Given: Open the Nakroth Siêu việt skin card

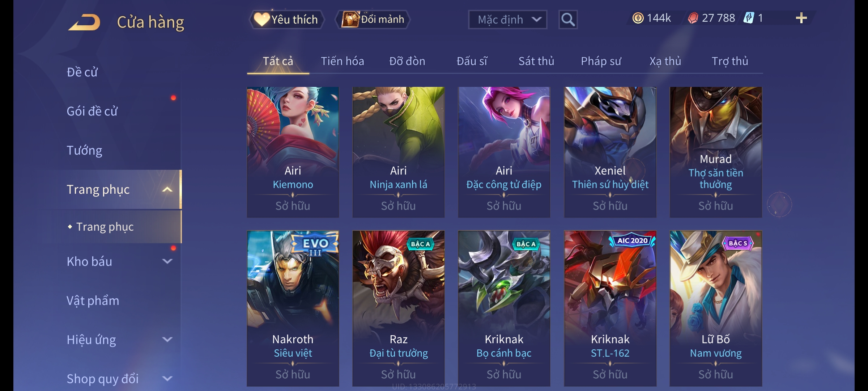Looking at the screenshot, I should click(293, 308).
